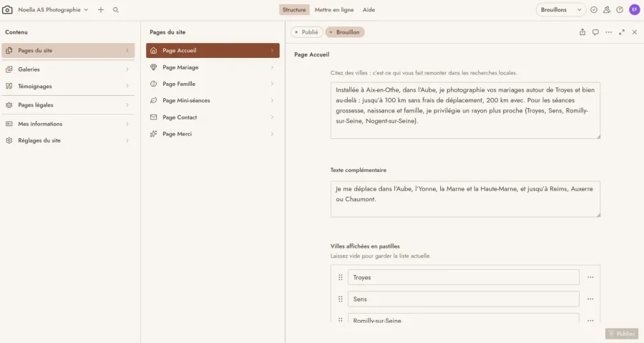Open Page Contact
The height and width of the screenshot is (343, 644).
[213, 117]
